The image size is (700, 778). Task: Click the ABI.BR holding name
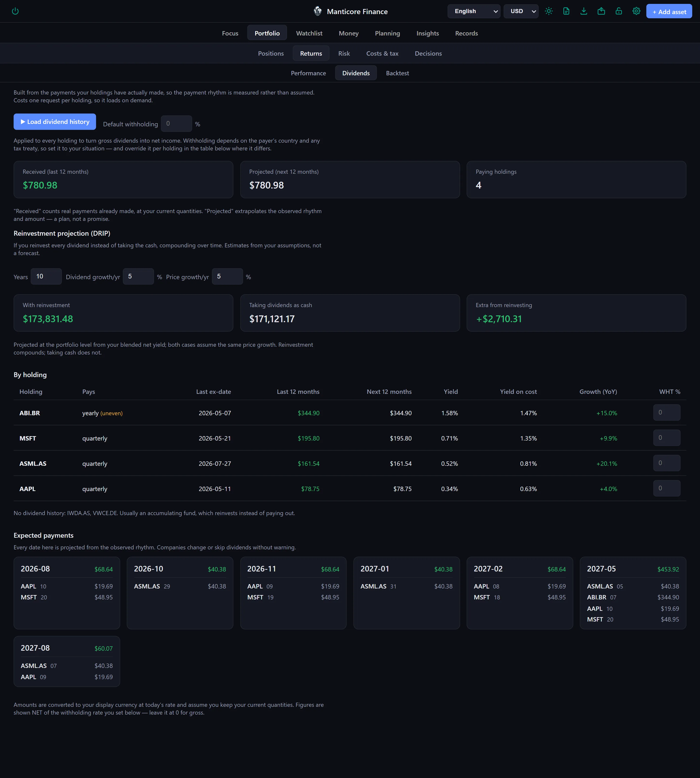tap(30, 413)
